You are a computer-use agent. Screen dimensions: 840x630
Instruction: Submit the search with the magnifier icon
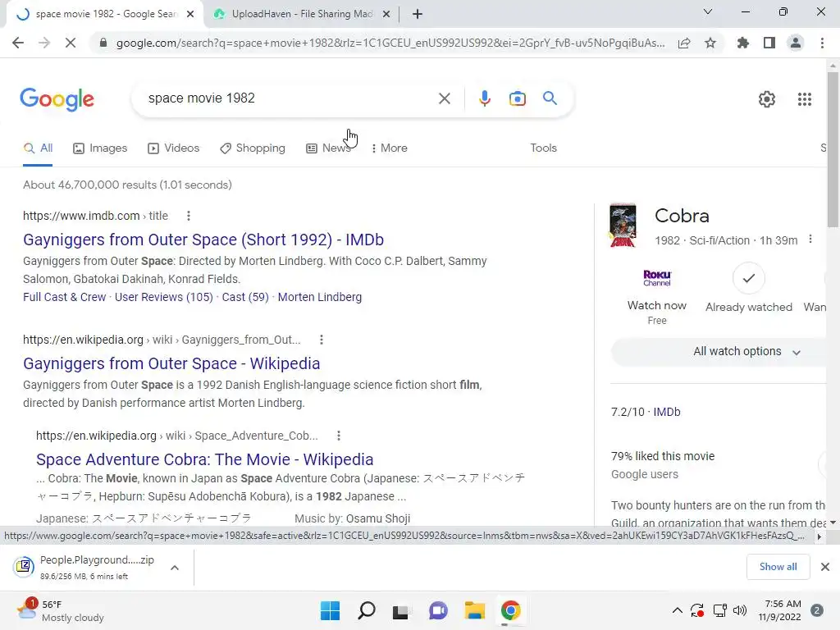pos(550,98)
